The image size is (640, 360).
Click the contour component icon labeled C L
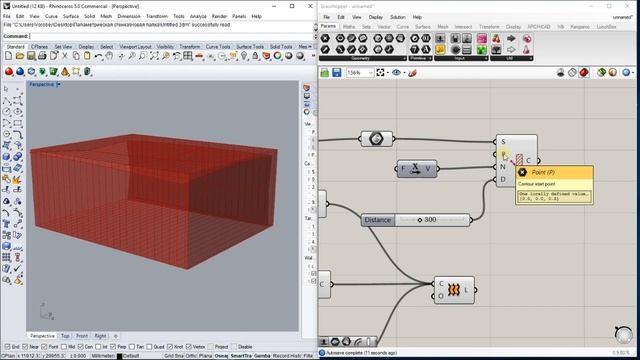454,290
